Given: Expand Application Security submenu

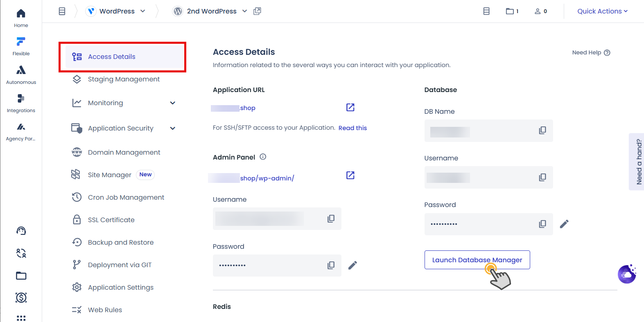Looking at the screenshot, I should coord(173,128).
